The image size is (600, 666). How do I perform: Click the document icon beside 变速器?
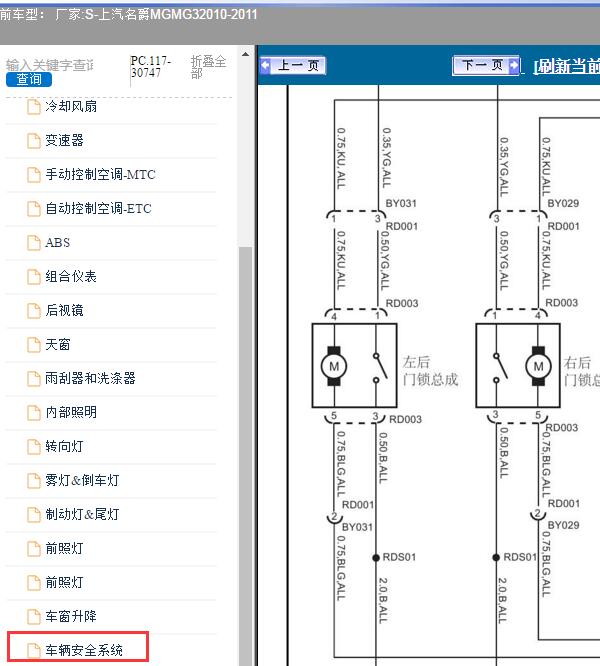coord(34,141)
